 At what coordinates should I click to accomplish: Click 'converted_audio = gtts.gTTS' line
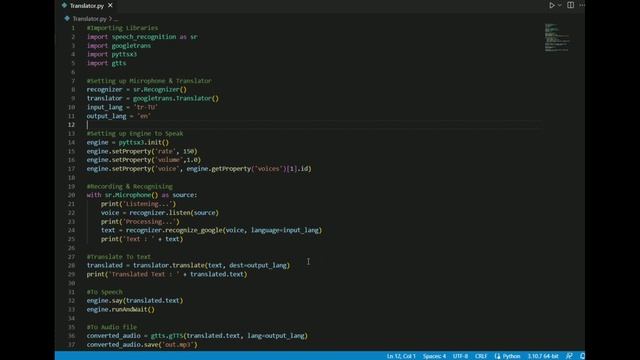[197, 336]
